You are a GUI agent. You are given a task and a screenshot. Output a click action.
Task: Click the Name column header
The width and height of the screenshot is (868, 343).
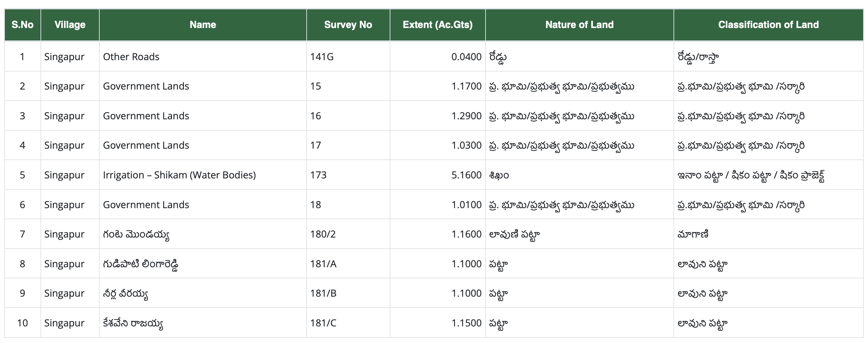(x=202, y=25)
